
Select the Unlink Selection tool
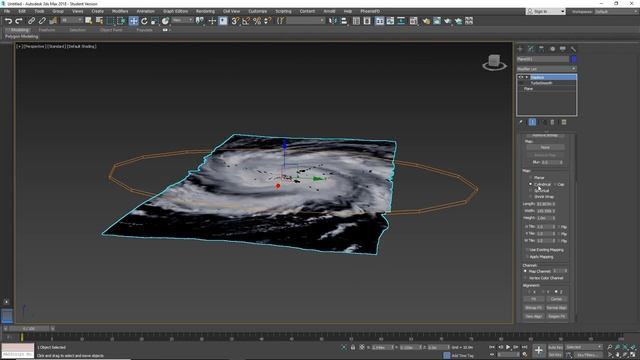(x=42, y=21)
